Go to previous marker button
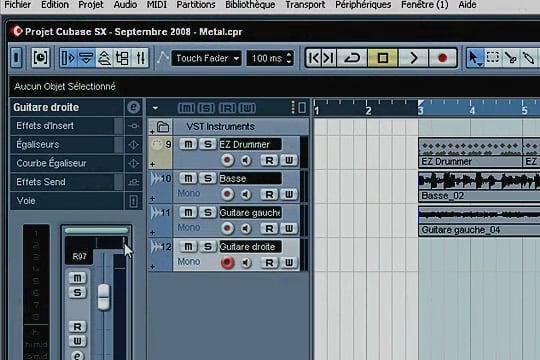Viewport: 540px width, 360px height. (x=313, y=58)
